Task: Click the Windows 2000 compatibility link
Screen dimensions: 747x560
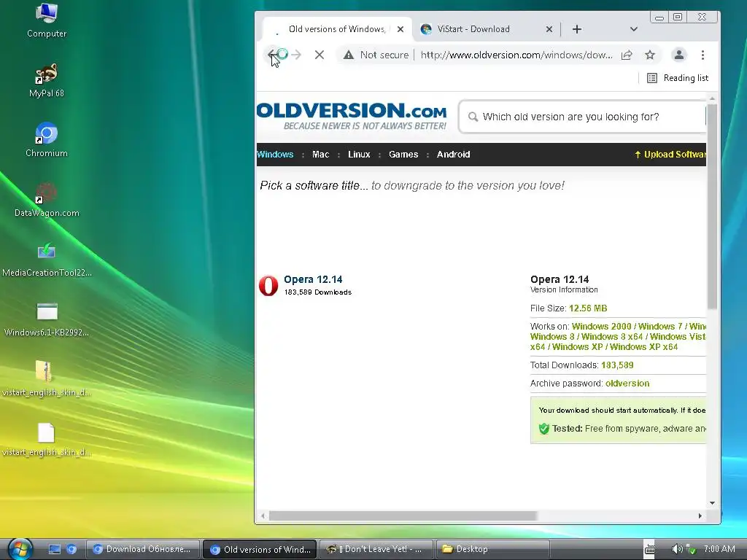Action: point(601,326)
